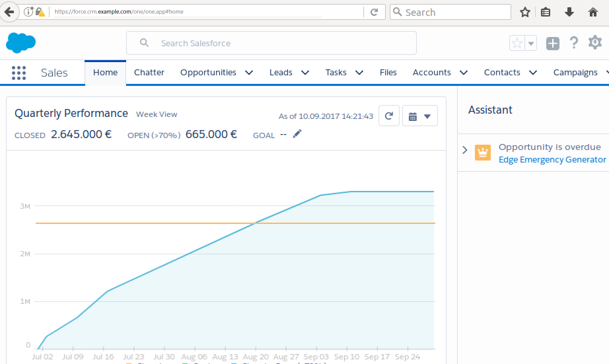
Task: Open the Salesforce Setup gear icon
Action: 595,43
